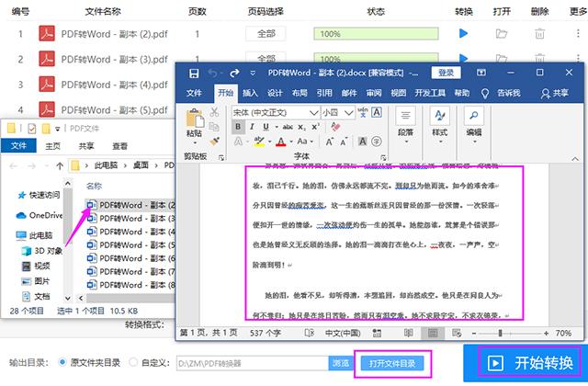This screenshot has width=588, height=386.
Task: Click the 打开文件目录 button
Action: (x=392, y=363)
